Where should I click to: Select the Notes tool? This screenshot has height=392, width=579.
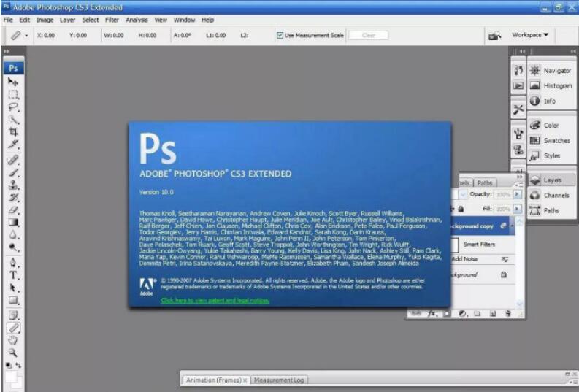pyautogui.click(x=13, y=315)
